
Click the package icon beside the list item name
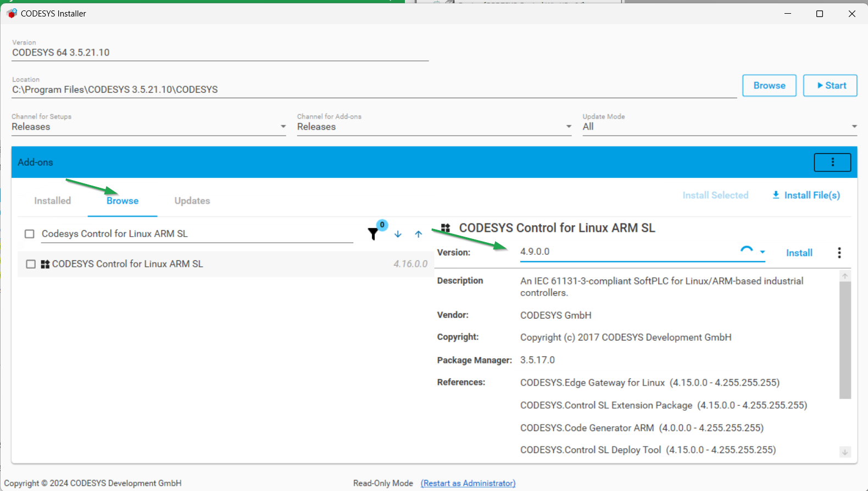point(45,264)
